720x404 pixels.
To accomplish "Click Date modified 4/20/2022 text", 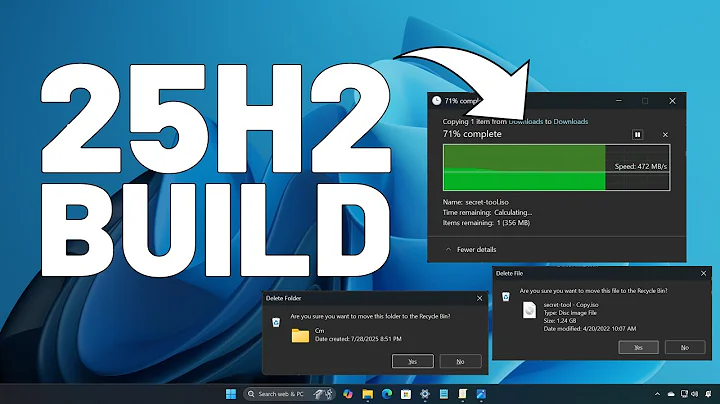I will [x=590, y=329].
